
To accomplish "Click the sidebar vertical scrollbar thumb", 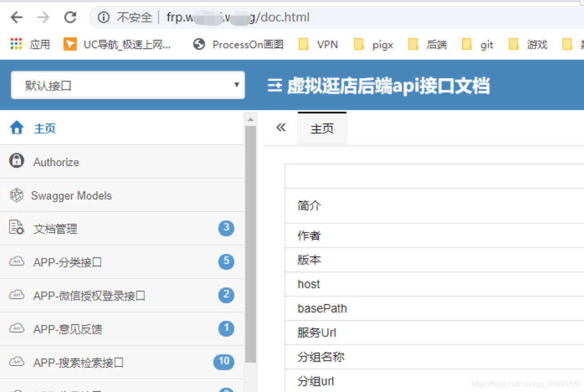I will coord(251,244).
